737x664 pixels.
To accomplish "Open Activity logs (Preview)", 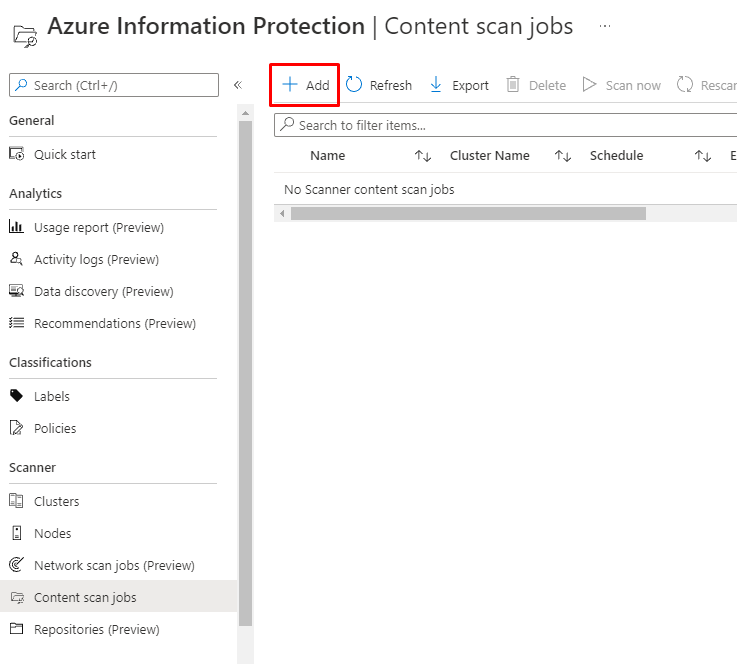I will click(x=96, y=259).
